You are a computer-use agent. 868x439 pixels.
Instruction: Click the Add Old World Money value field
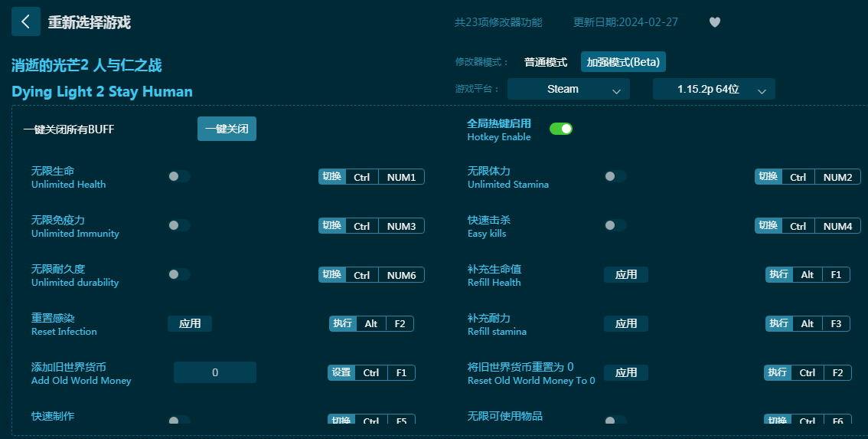215,372
